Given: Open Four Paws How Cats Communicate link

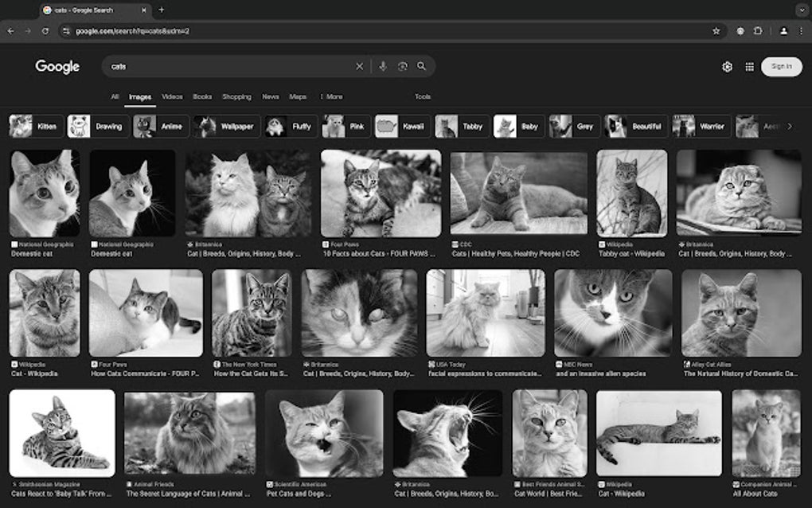Looking at the screenshot, I should coord(145,373).
